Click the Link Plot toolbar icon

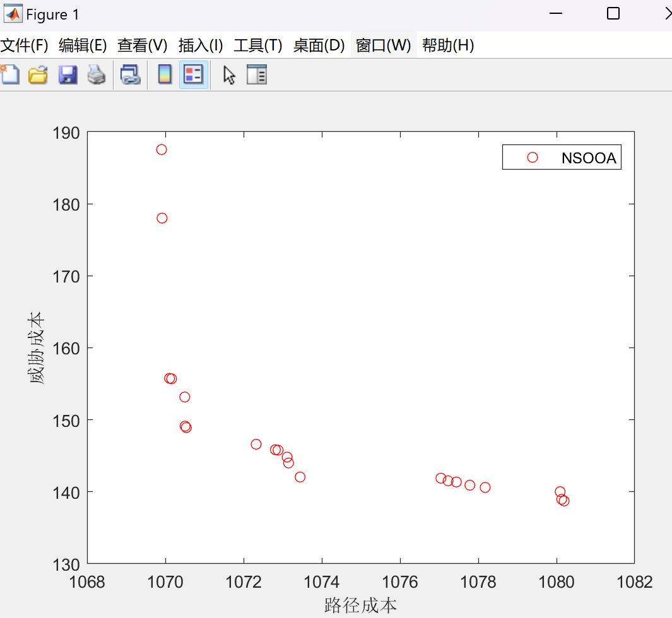[x=131, y=74]
